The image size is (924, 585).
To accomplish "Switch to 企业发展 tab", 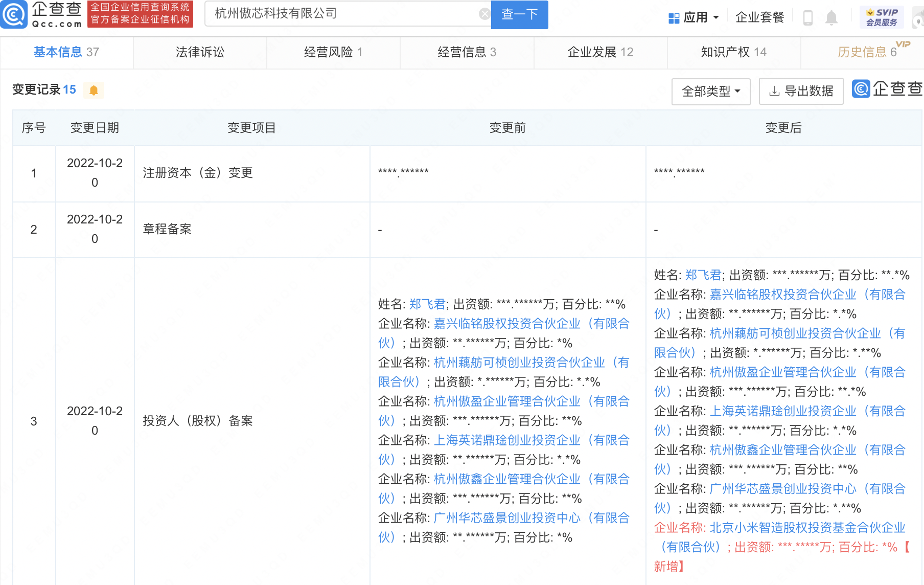I will (600, 52).
